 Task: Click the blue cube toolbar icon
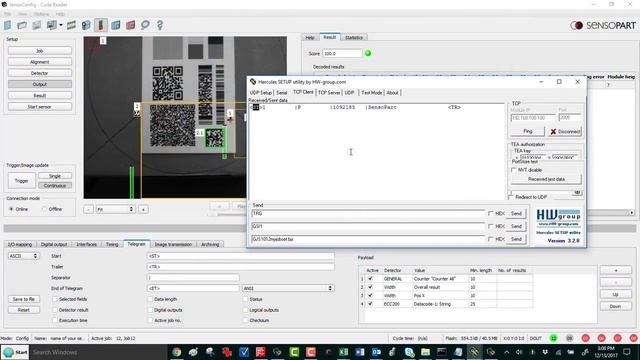86,25
